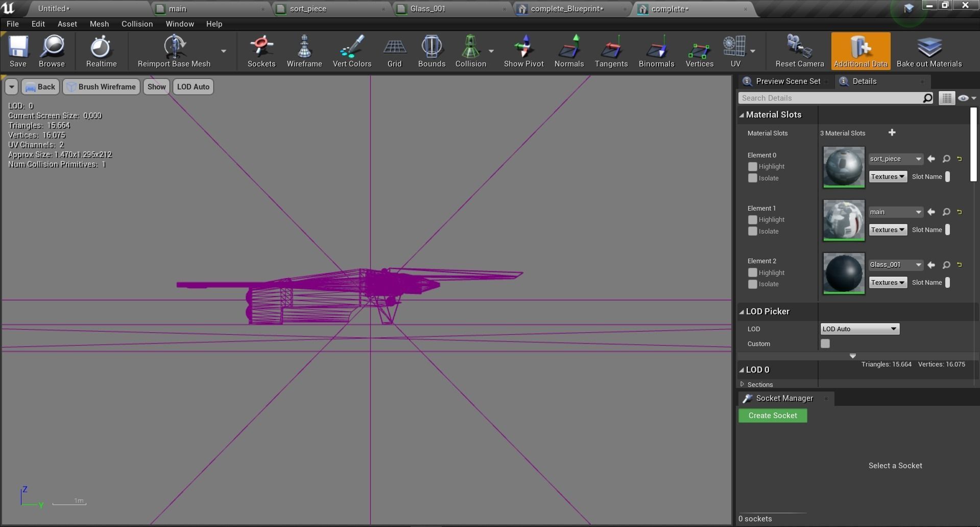Viewport: 980px width, 527px height.
Task: Open the Collision menu
Action: [137, 24]
